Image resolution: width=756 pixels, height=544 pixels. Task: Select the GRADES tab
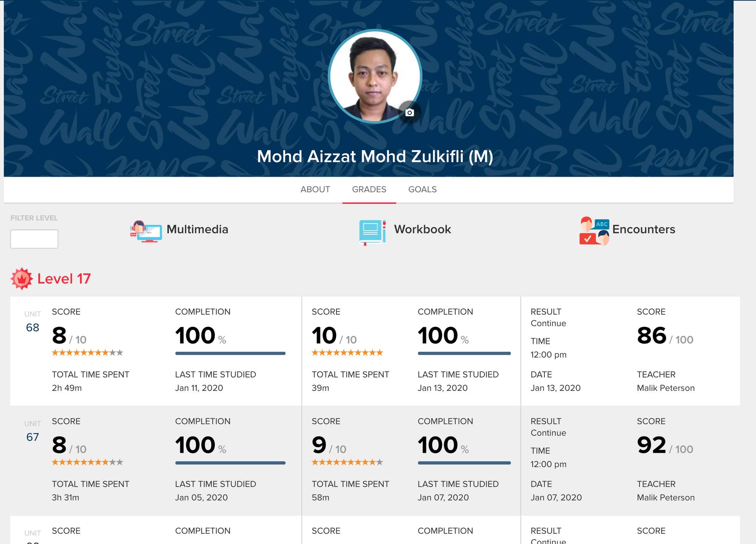pos(369,189)
